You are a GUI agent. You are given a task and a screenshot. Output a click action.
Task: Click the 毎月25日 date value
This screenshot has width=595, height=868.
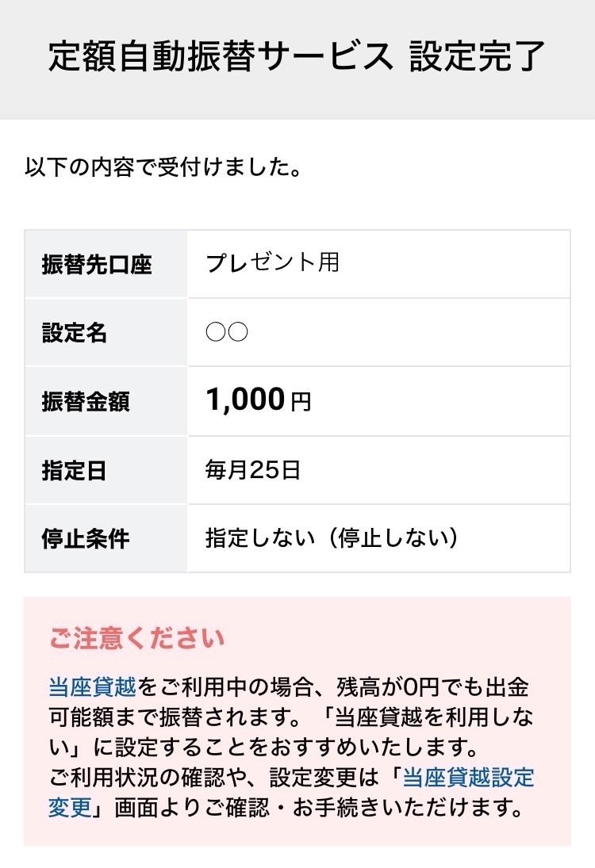coord(252,470)
